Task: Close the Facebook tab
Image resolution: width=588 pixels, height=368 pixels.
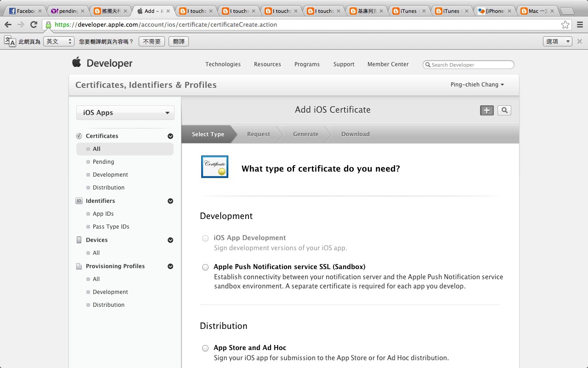Action: 40,11
